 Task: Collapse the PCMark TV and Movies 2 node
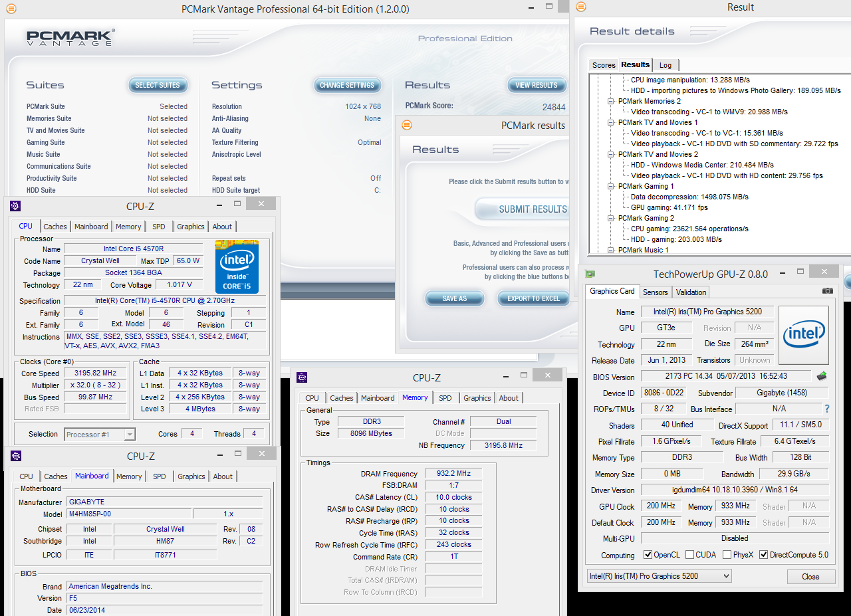tap(612, 154)
